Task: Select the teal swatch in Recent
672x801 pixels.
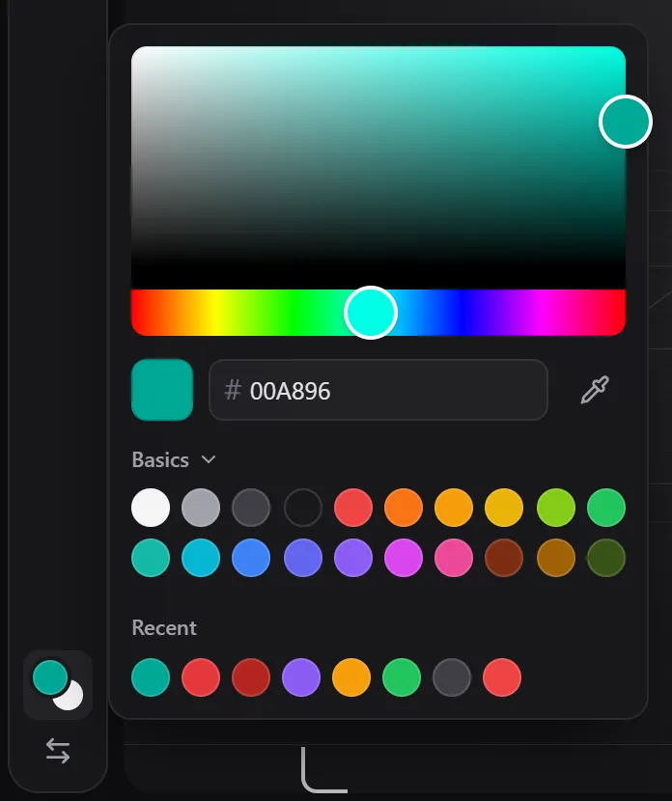Action: coord(151,677)
